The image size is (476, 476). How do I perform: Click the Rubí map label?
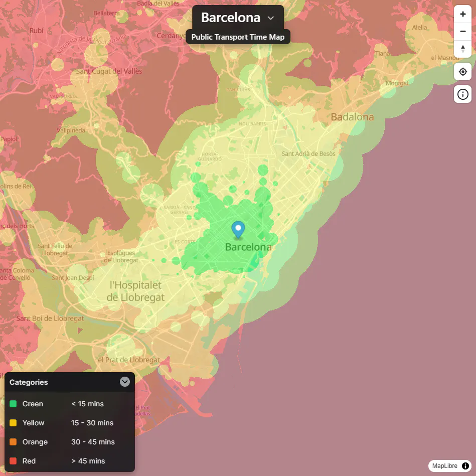pyautogui.click(x=37, y=31)
